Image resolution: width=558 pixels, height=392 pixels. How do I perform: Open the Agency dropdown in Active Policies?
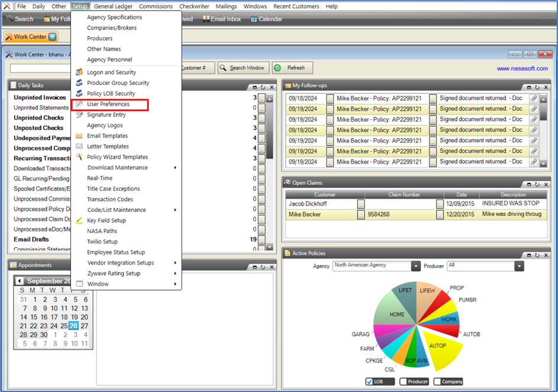pos(416,266)
